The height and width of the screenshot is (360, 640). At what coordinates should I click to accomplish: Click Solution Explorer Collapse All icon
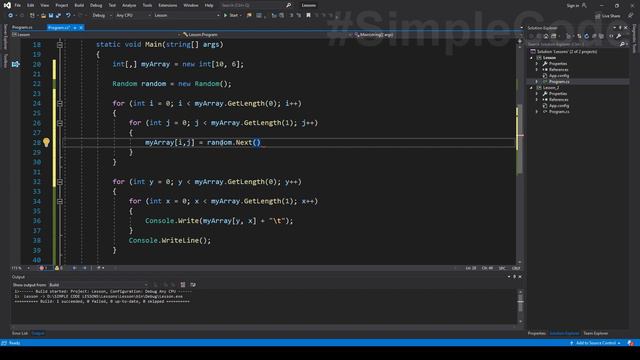click(594, 36)
